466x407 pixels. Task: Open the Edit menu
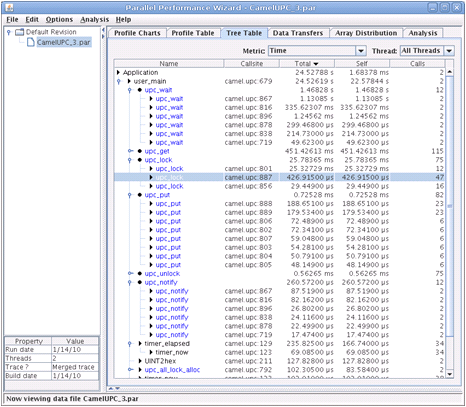[32, 20]
